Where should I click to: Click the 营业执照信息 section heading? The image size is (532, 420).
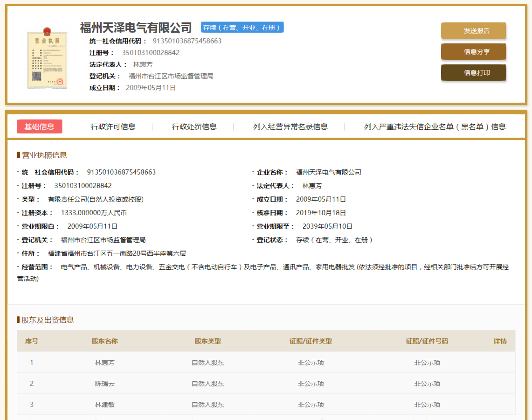click(x=44, y=155)
